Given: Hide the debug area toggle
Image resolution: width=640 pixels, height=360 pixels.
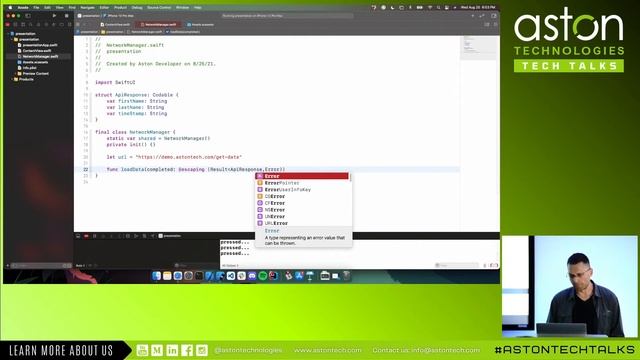Looking at the screenshot, I should [x=78, y=236].
